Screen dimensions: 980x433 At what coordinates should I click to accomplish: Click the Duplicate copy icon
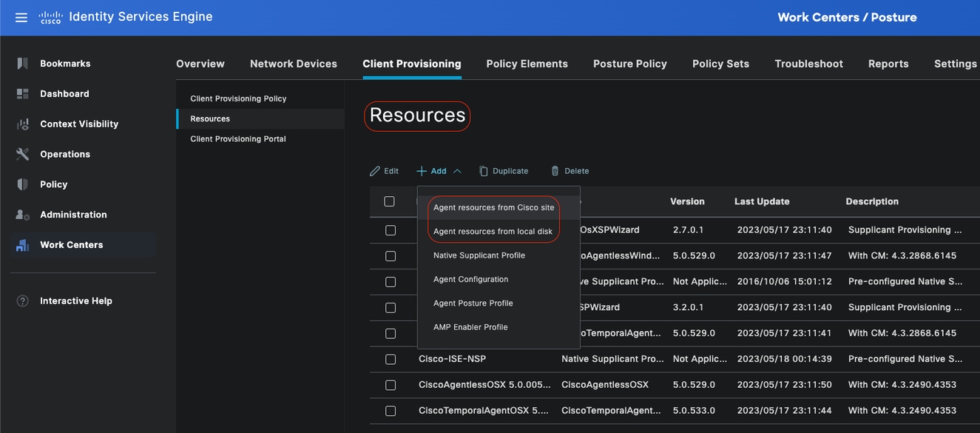click(x=484, y=171)
